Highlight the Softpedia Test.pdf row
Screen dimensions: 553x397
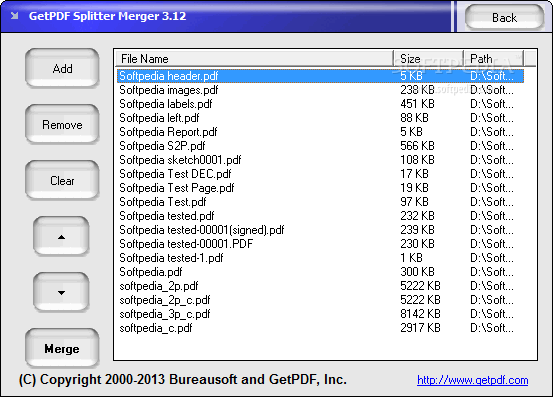pyautogui.click(x=320, y=202)
